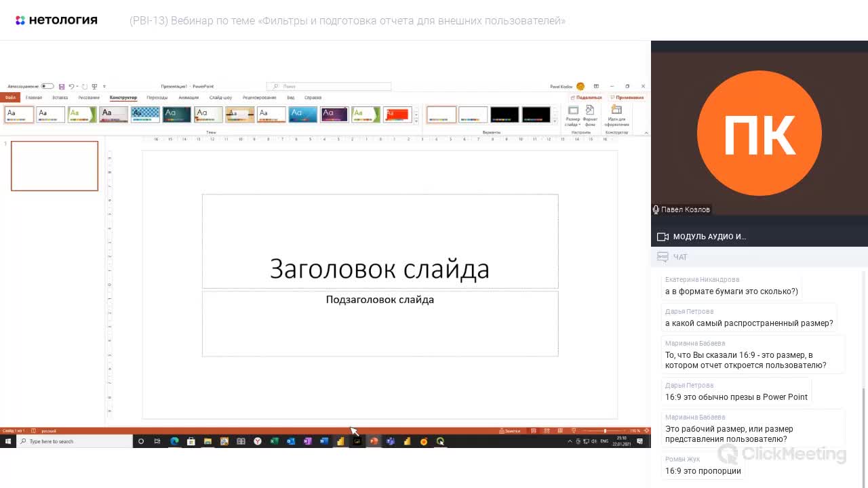The width and height of the screenshot is (868, 488).
Task: Switch to Normal view icon in status bar
Action: click(x=534, y=431)
